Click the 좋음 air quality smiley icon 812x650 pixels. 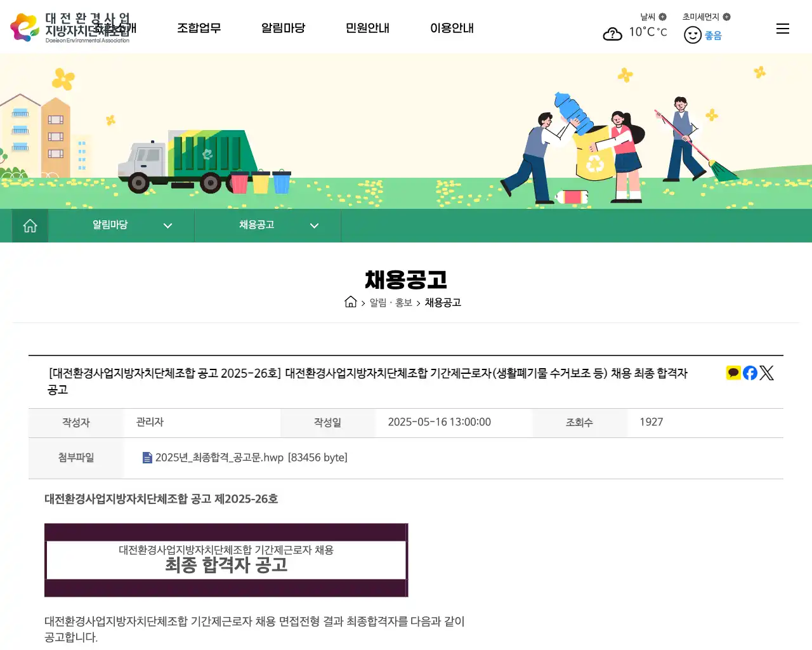pos(693,35)
